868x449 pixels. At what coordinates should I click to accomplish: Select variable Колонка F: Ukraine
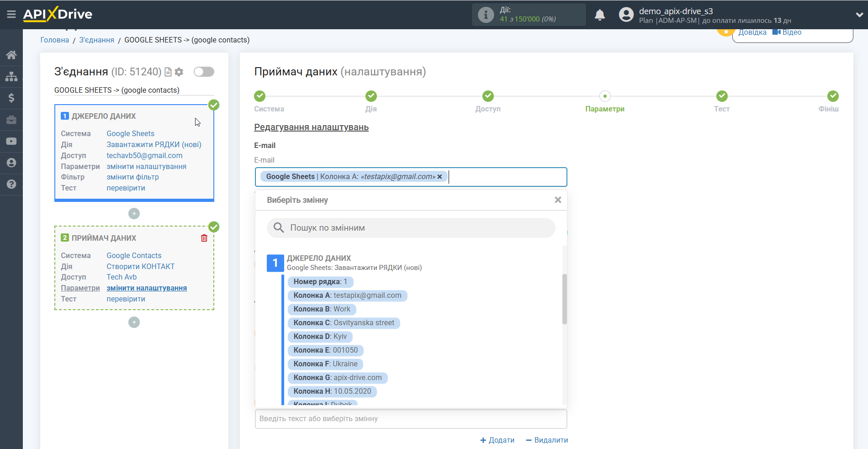coord(325,364)
